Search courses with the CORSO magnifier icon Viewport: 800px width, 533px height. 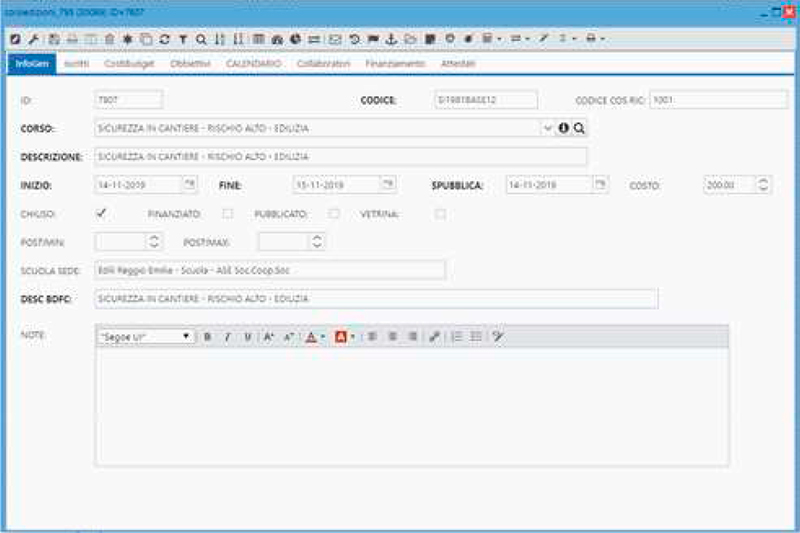pyautogui.click(x=579, y=128)
